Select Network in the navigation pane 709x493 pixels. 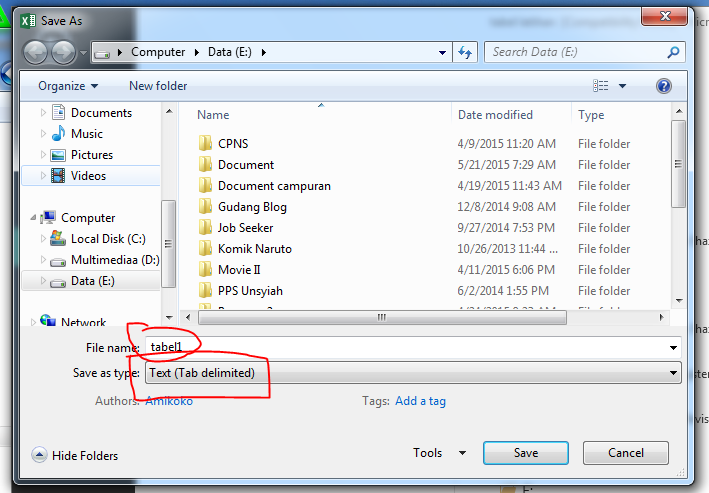point(83,322)
